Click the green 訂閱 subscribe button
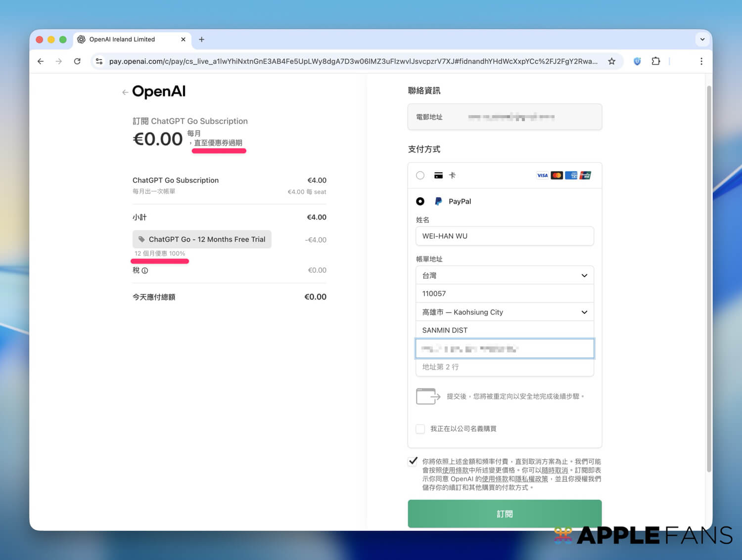The height and width of the screenshot is (560, 742). coord(504,514)
